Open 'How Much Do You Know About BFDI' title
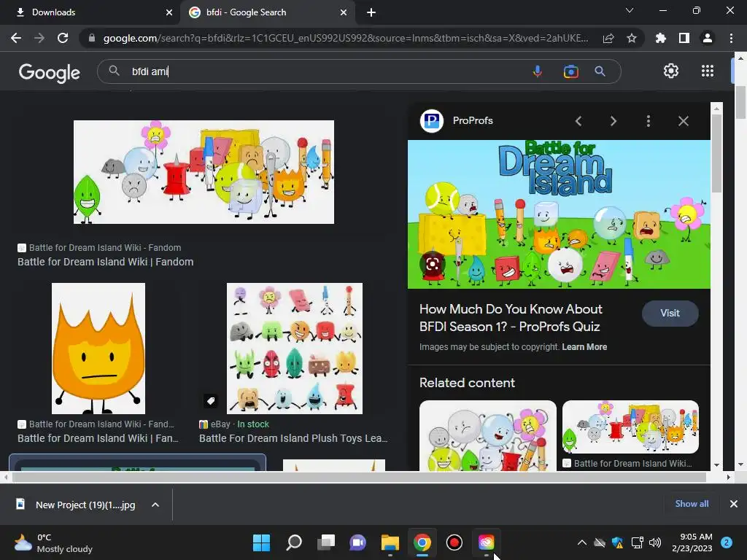This screenshot has width=747, height=560. [511, 318]
